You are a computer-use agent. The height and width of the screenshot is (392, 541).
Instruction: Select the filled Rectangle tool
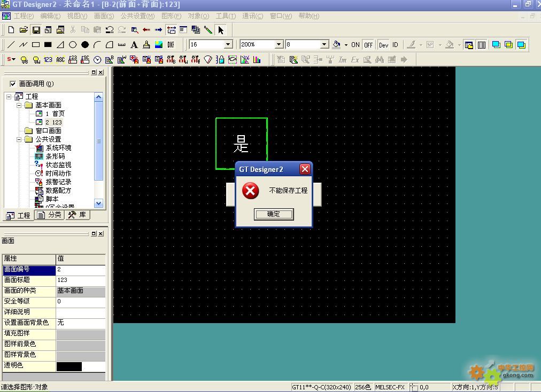pyautogui.click(x=48, y=45)
